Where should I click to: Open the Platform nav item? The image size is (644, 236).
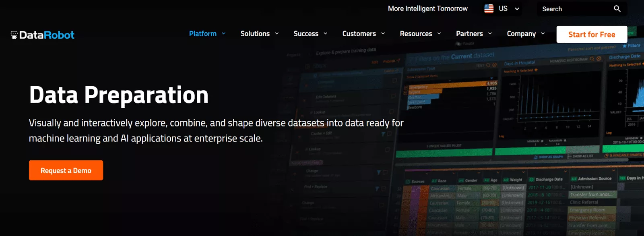[x=203, y=34]
